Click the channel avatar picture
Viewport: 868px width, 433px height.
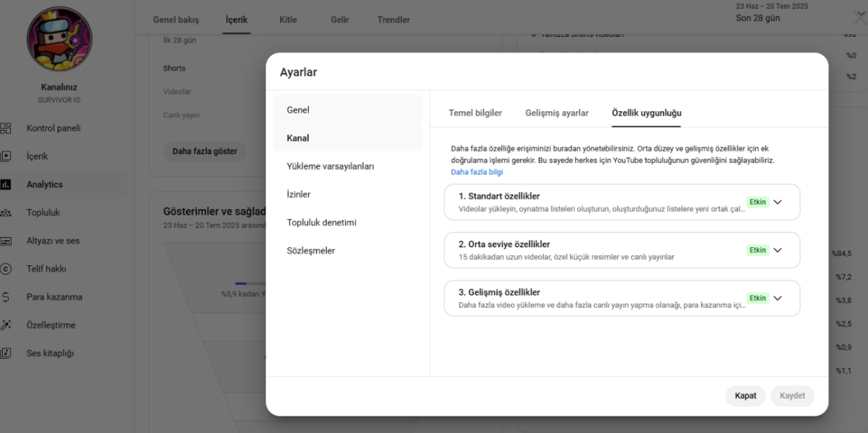tap(59, 40)
